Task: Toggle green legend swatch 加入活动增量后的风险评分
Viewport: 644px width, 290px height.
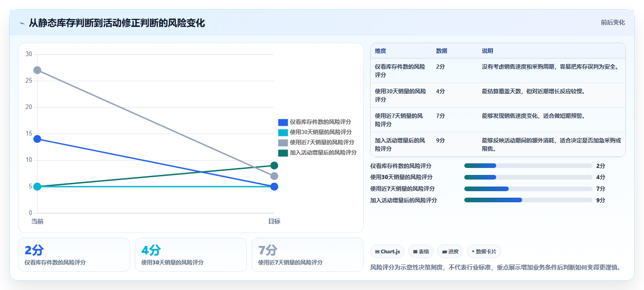Action: [x=283, y=153]
